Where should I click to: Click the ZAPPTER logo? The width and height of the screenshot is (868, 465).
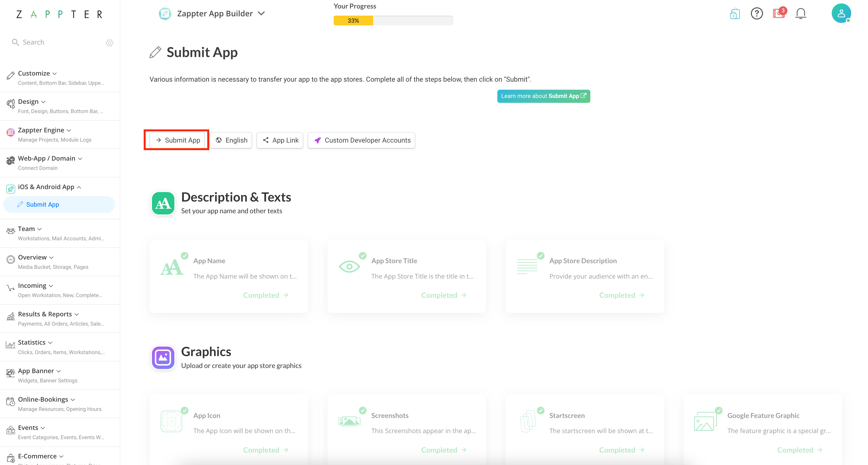tap(59, 14)
